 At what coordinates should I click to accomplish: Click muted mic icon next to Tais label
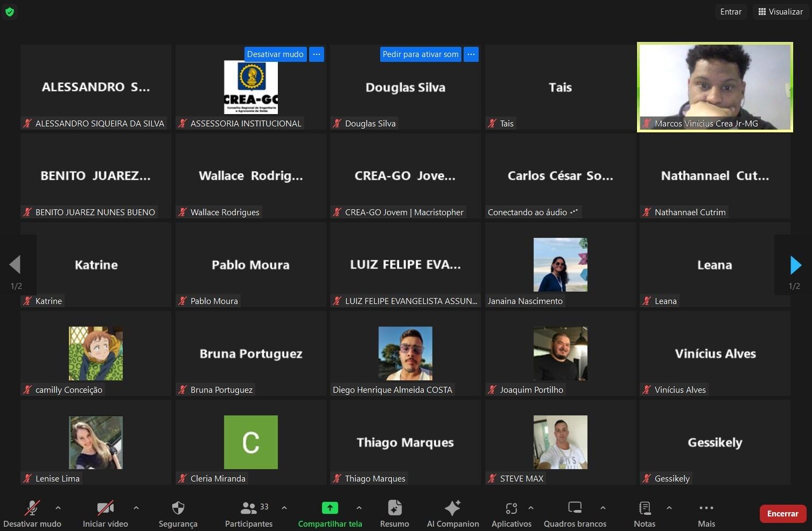(492, 123)
